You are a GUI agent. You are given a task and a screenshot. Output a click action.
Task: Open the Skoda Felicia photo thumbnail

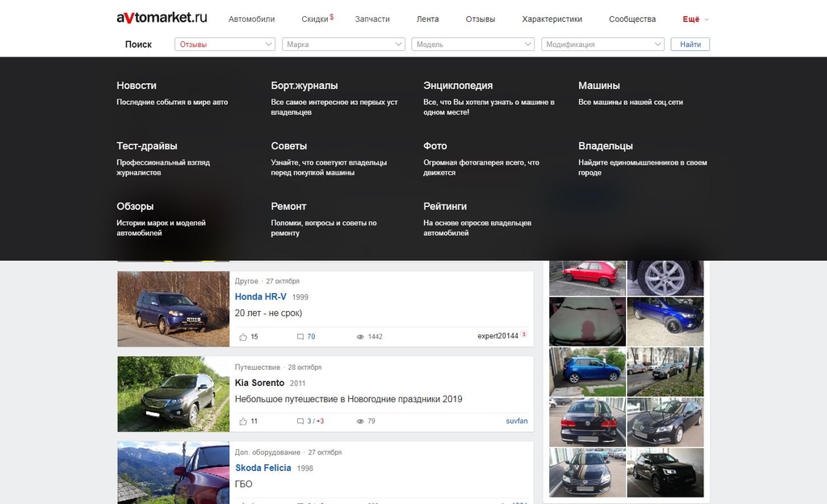tap(174, 472)
